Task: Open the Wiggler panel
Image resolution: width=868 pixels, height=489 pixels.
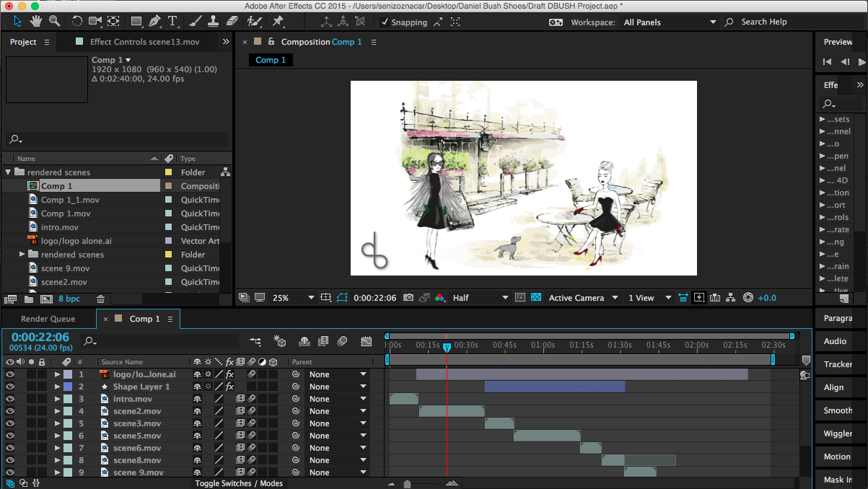Action: 838,433
